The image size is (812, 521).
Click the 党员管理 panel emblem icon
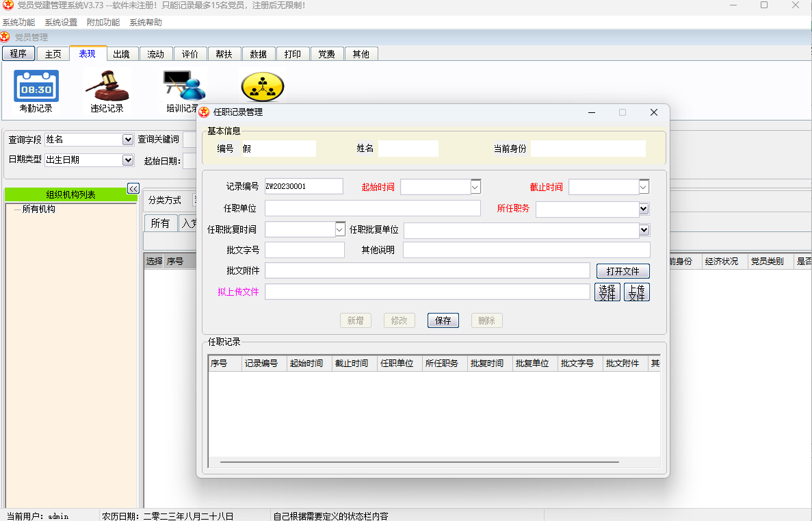click(5, 37)
